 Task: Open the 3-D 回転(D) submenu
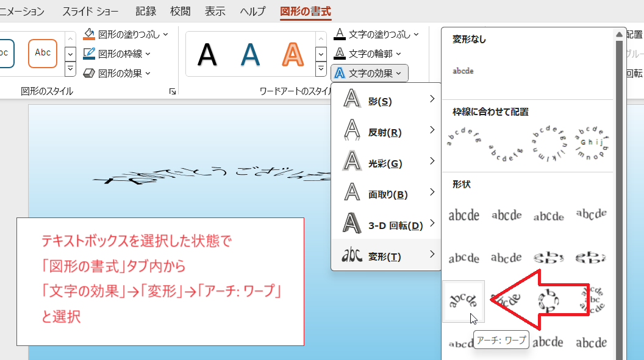pos(386,224)
